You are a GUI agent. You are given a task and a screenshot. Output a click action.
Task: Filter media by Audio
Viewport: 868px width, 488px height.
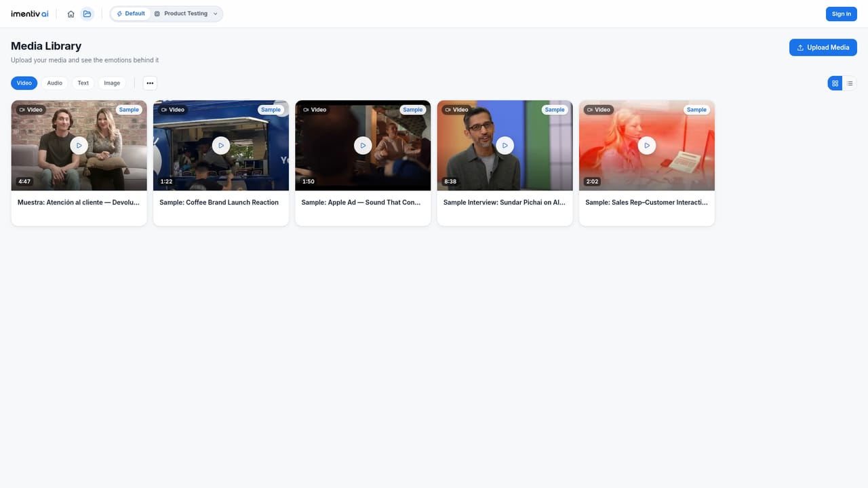pyautogui.click(x=55, y=83)
